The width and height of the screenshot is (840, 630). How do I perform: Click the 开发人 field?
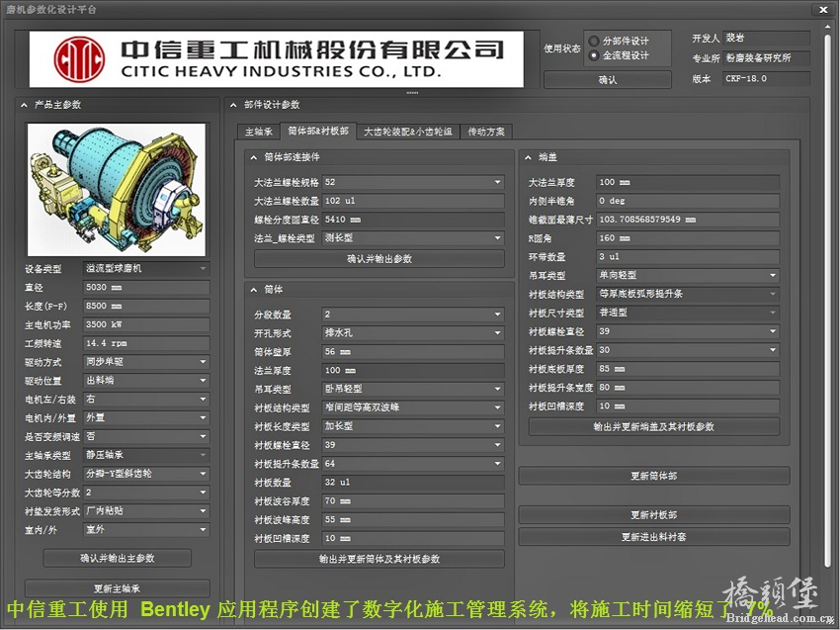pyautogui.click(x=766, y=38)
